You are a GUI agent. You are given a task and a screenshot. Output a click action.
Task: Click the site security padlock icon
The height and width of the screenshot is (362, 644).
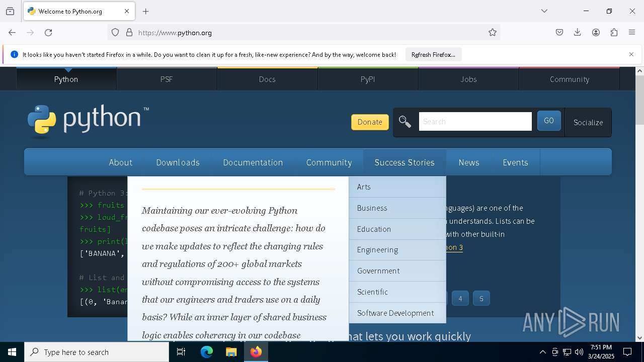point(129,33)
